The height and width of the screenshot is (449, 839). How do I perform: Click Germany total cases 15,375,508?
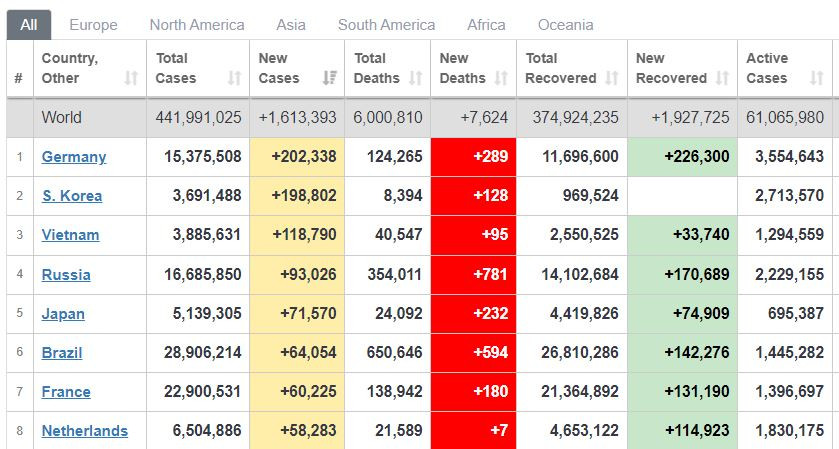[x=203, y=157]
